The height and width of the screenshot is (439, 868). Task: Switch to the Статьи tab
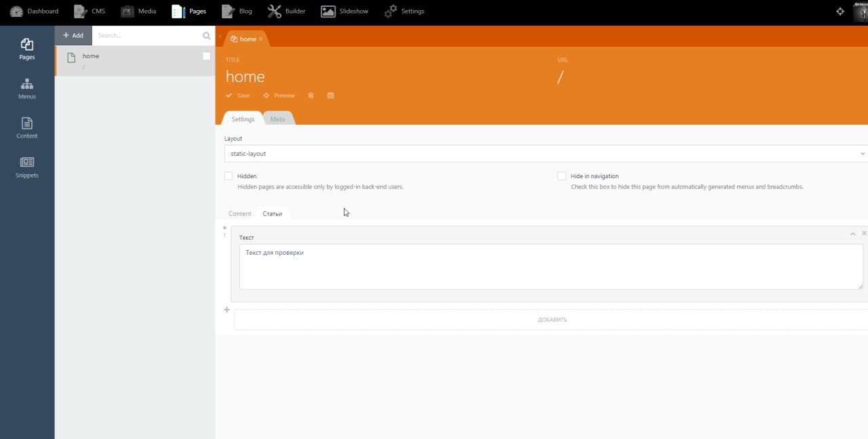pyautogui.click(x=273, y=213)
